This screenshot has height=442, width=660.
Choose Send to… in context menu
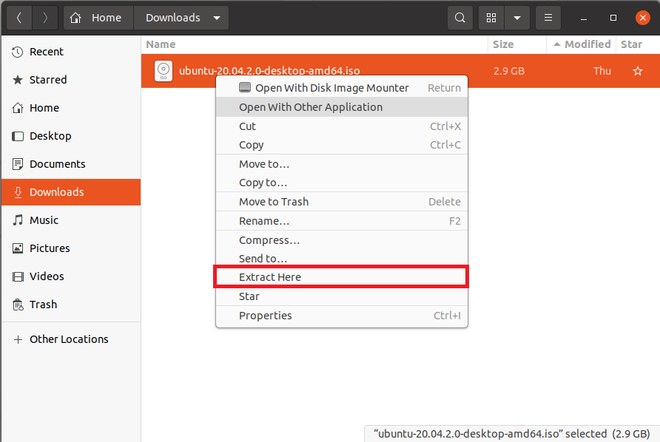point(341,258)
